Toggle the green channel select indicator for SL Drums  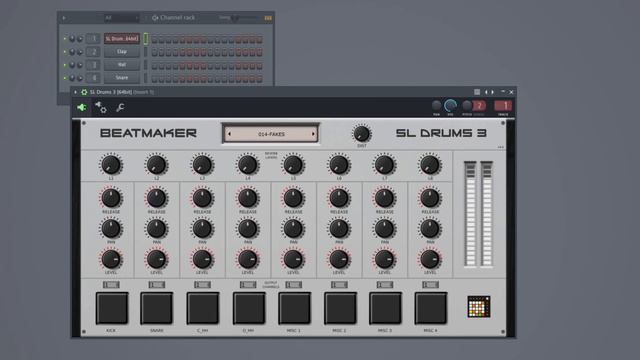[x=146, y=39]
